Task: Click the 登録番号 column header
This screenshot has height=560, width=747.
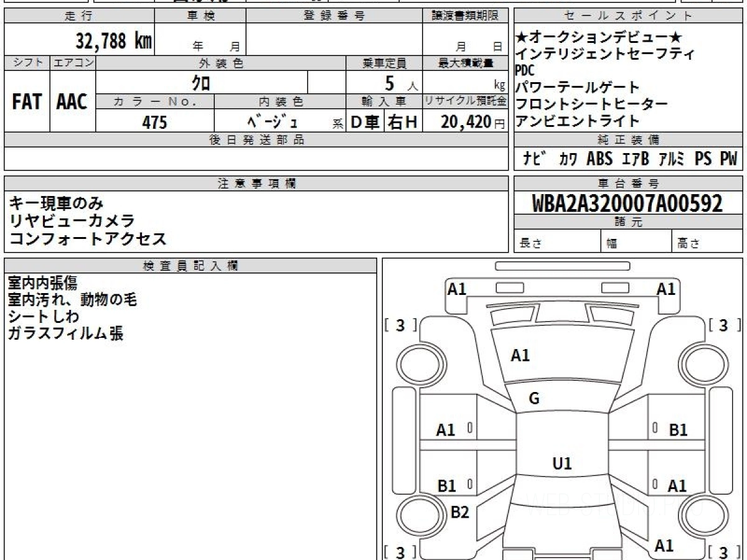Action: [x=334, y=16]
